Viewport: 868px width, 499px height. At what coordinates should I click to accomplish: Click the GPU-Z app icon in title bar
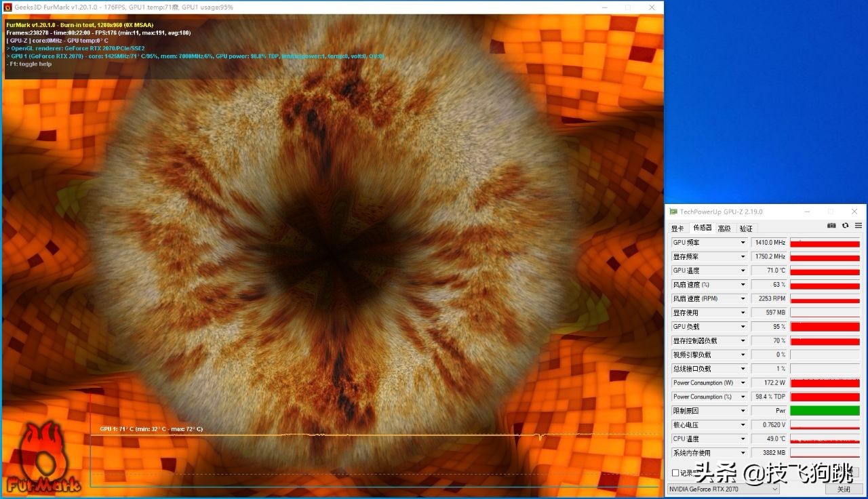coord(673,212)
